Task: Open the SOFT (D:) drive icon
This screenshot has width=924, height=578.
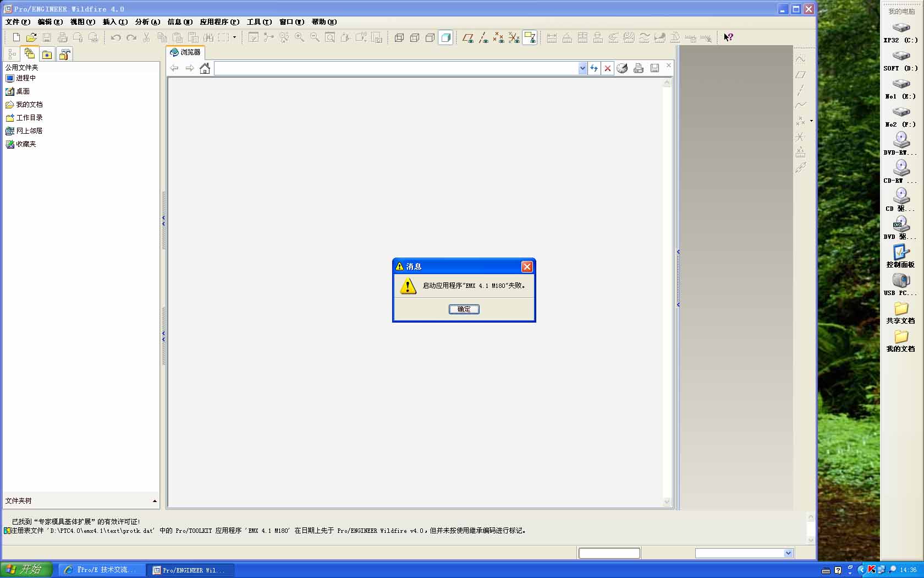Action: [x=901, y=61]
